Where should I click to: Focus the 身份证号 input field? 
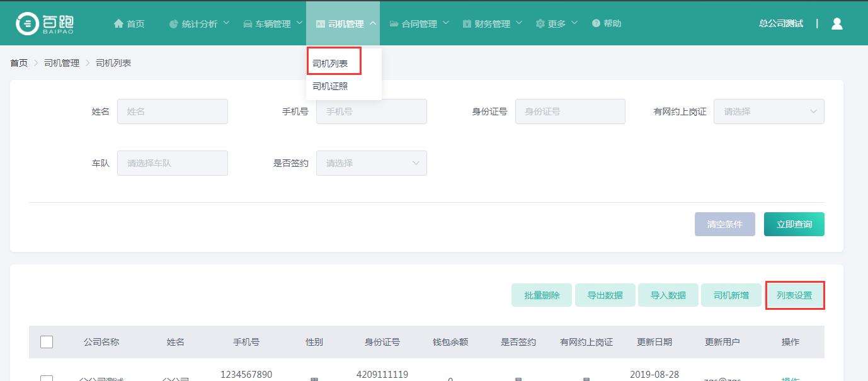tap(570, 111)
